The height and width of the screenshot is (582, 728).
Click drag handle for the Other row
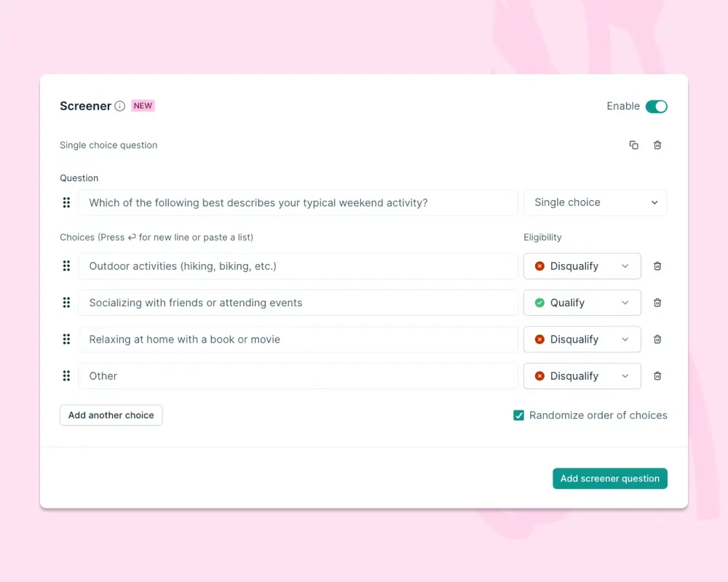66,376
